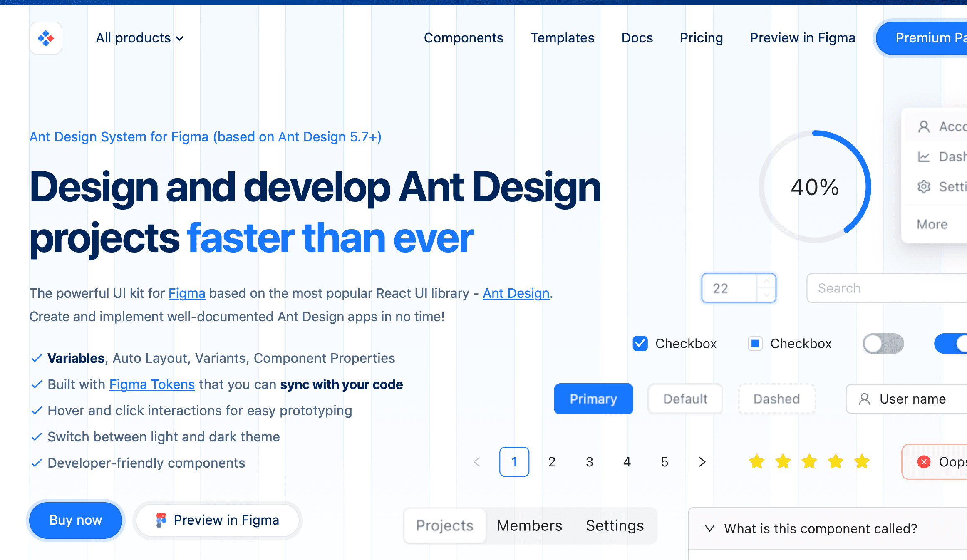Click Preview in Figma in top navigation
This screenshot has width=967, height=560.
coord(803,38)
